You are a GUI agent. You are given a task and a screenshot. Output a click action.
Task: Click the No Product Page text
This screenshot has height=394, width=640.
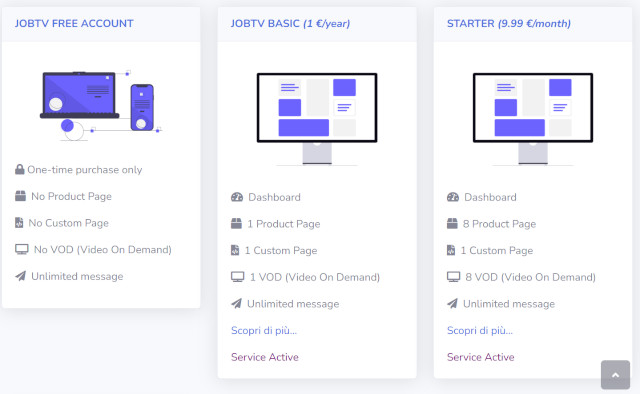pyautogui.click(x=71, y=196)
